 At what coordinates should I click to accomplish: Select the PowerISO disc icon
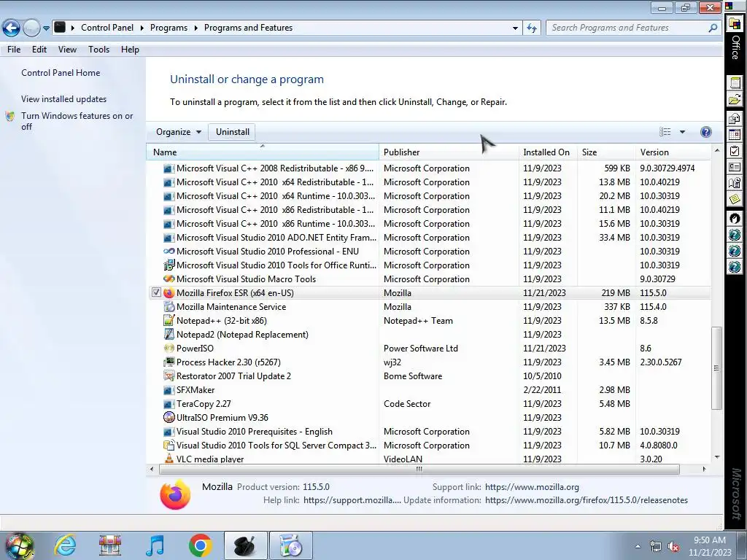point(169,348)
